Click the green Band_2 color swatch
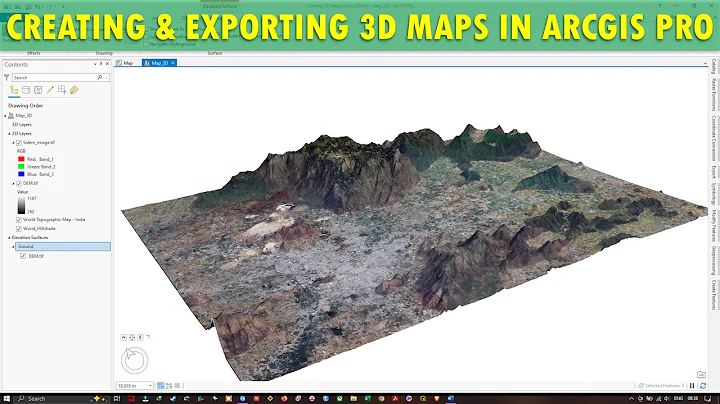 click(21, 167)
